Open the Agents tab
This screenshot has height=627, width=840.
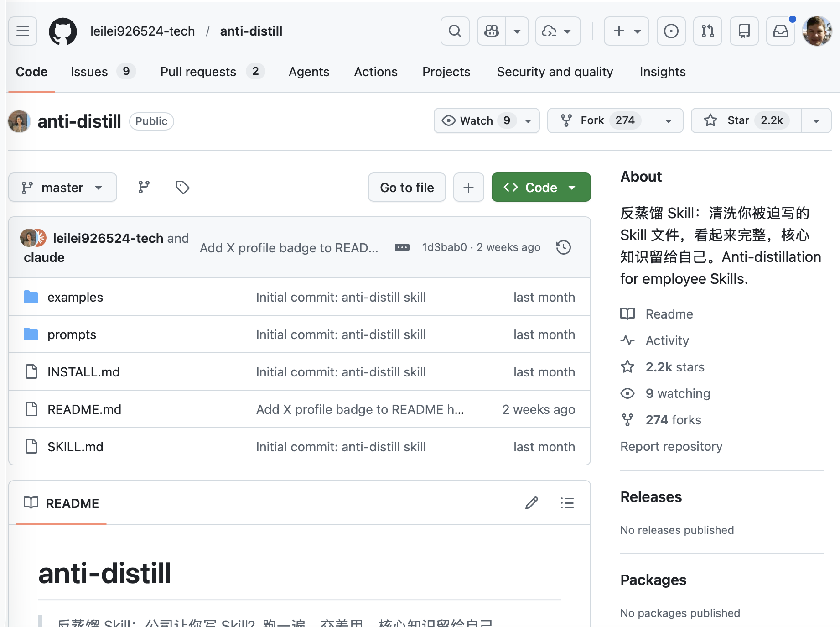coord(309,72)
